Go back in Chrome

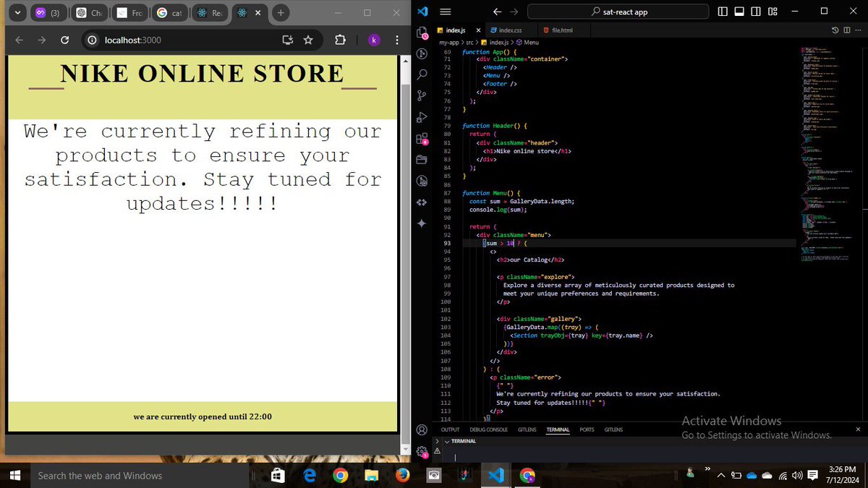click(x=20, y=40)
